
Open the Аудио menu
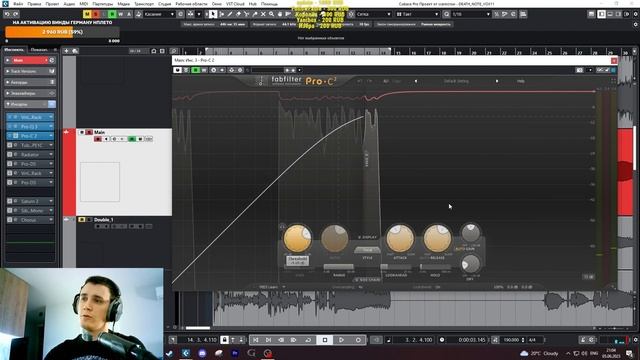[69, 4]
